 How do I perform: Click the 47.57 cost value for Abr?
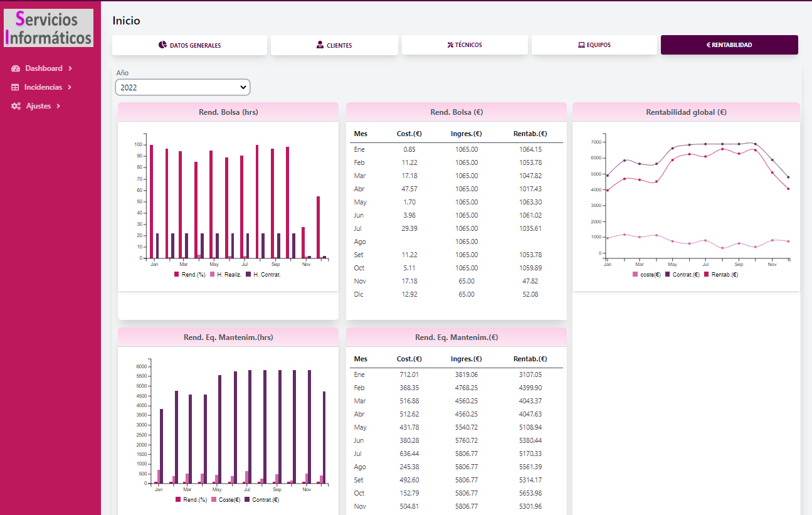(409, 189)
